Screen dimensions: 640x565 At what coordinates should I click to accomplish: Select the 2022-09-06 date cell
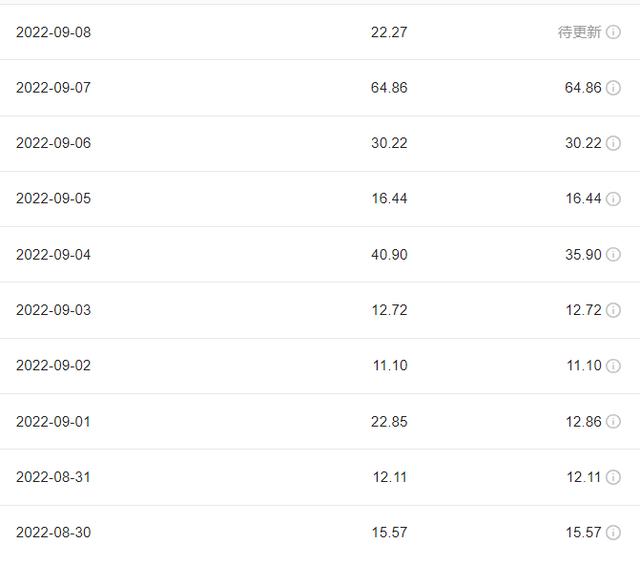click(x=53, y=143)
